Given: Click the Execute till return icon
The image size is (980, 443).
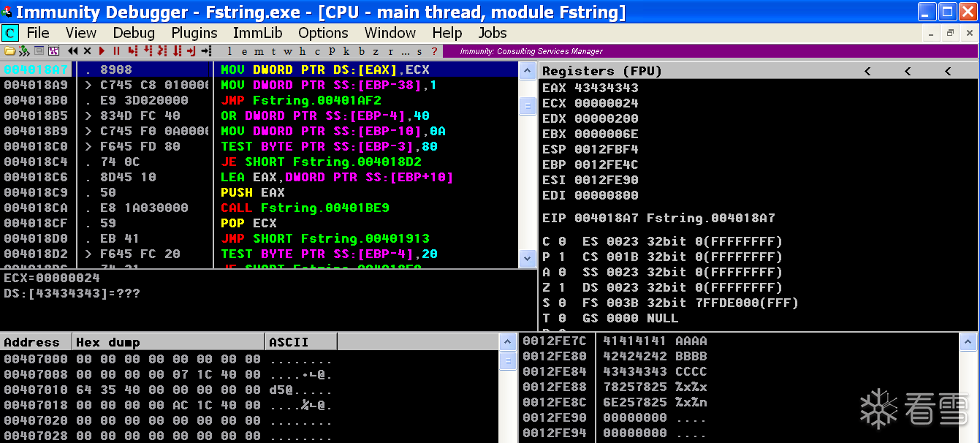Looking at the screenshot, I should click(x=191, y=51).
